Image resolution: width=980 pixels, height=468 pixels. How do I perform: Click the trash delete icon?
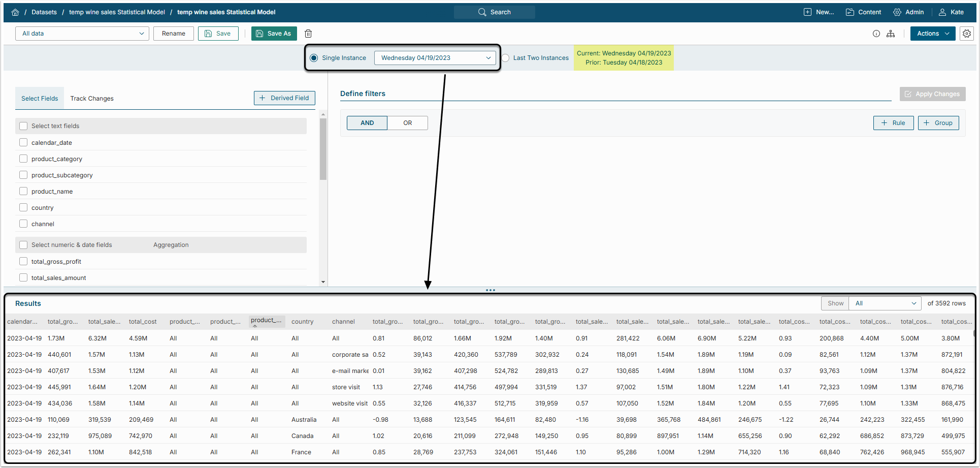[x=308, y=34]
